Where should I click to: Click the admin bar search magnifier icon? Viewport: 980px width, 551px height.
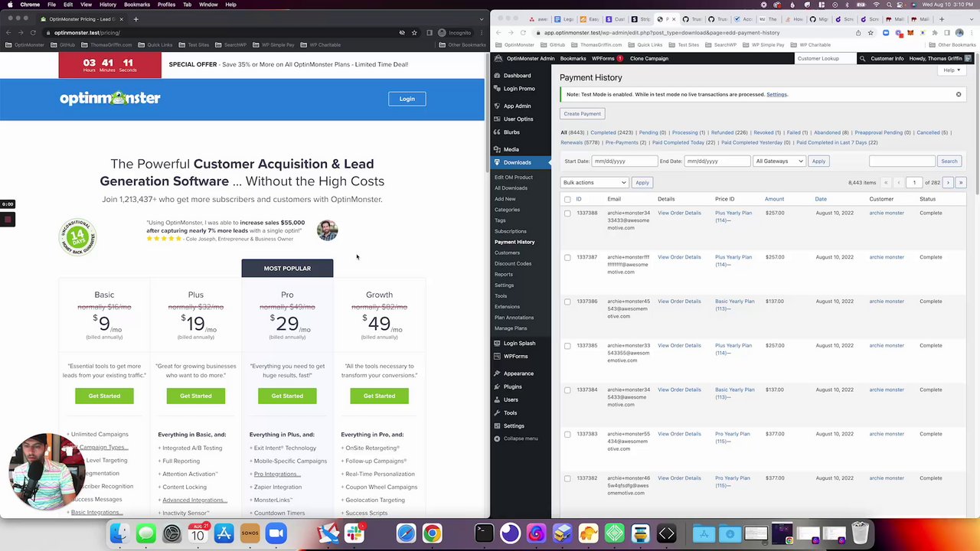point(862,58)
